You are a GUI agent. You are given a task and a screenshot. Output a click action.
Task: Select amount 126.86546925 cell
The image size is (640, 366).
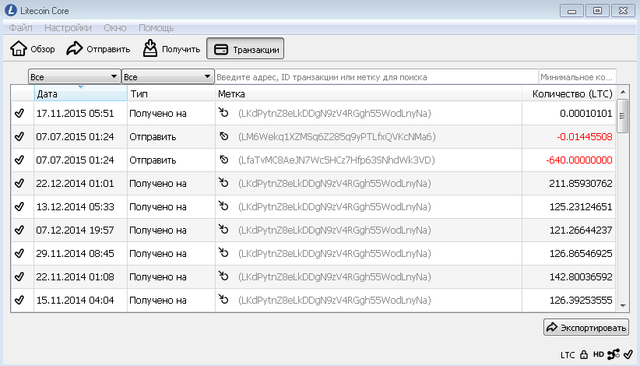569,253
